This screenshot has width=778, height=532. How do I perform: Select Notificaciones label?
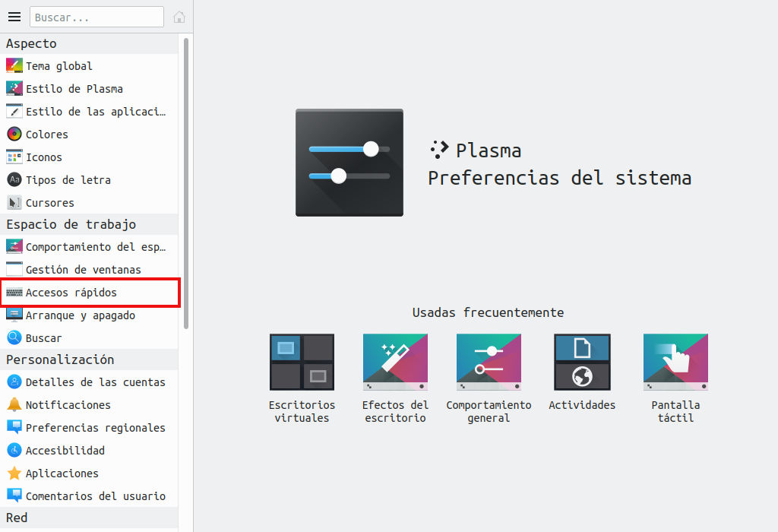pyautogui.click(x=68, y=405)
